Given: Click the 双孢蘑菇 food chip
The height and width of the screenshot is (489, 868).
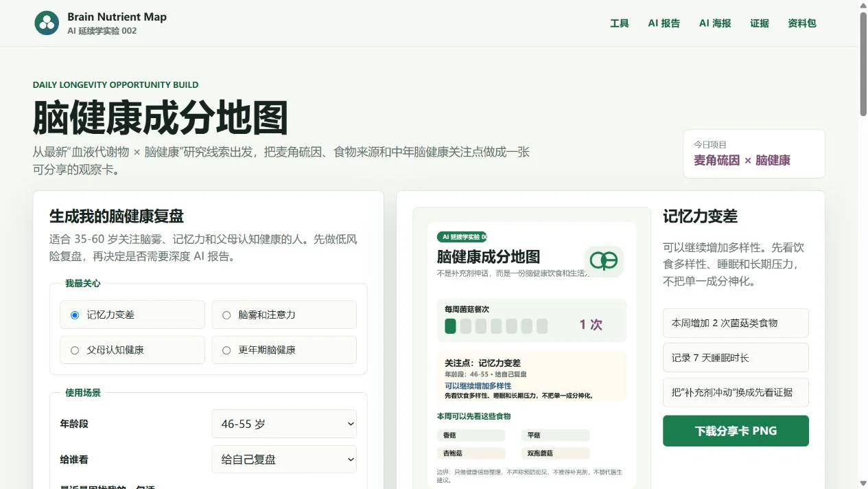Looking at the screenshot, I should (x=555, y=453).
